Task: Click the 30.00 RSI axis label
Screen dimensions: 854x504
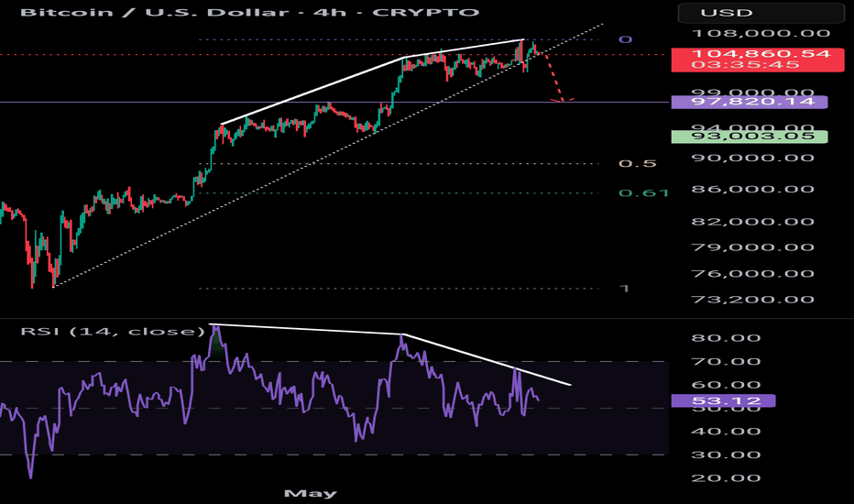Action: pos(726,455)
